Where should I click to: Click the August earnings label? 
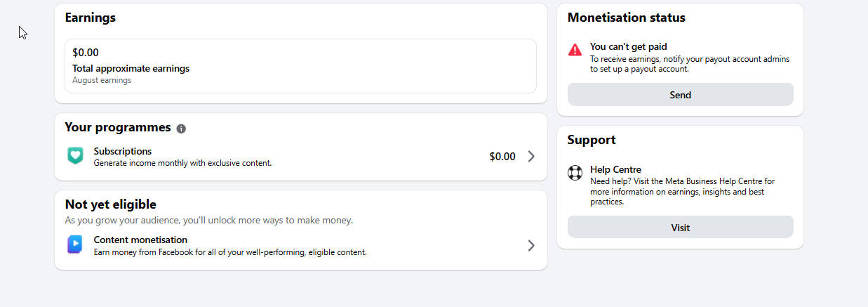pyautogui.click(x=102, y=80)
